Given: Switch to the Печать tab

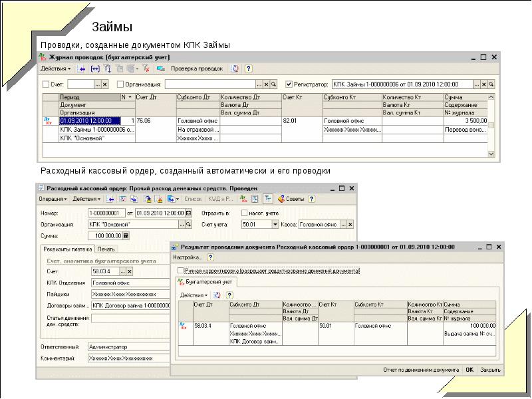Looking at the screenshot, I should 106,249.
